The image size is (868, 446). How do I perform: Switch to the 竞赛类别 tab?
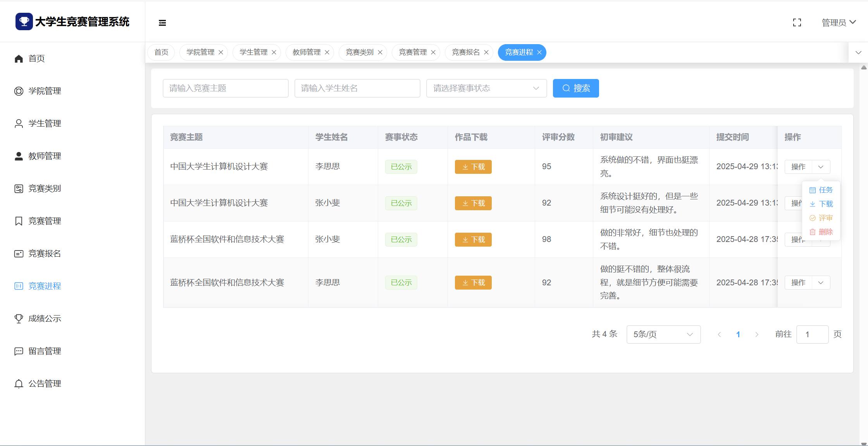[359, 52]
